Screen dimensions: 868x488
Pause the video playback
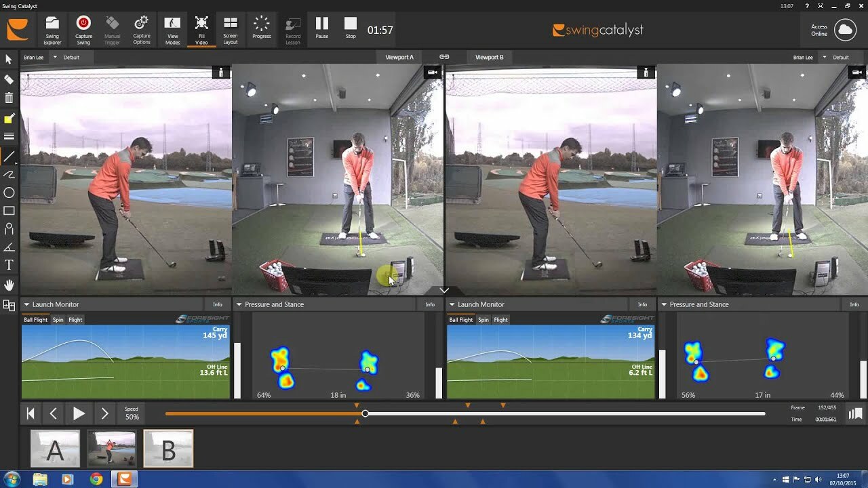point(321,28)
